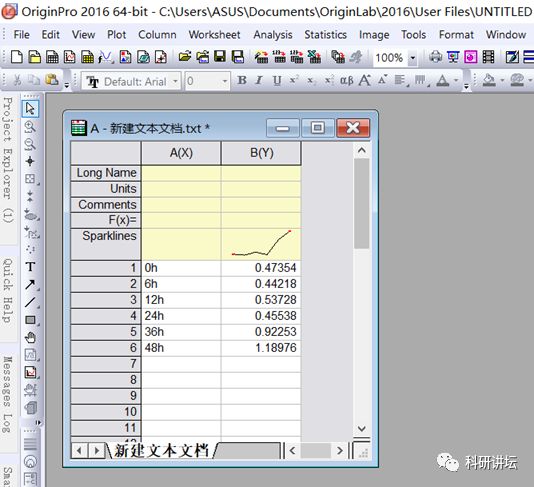Click the Import Multiple ASCII icon
The height and width of the screenshot is (487, 534).
(297, 57)
